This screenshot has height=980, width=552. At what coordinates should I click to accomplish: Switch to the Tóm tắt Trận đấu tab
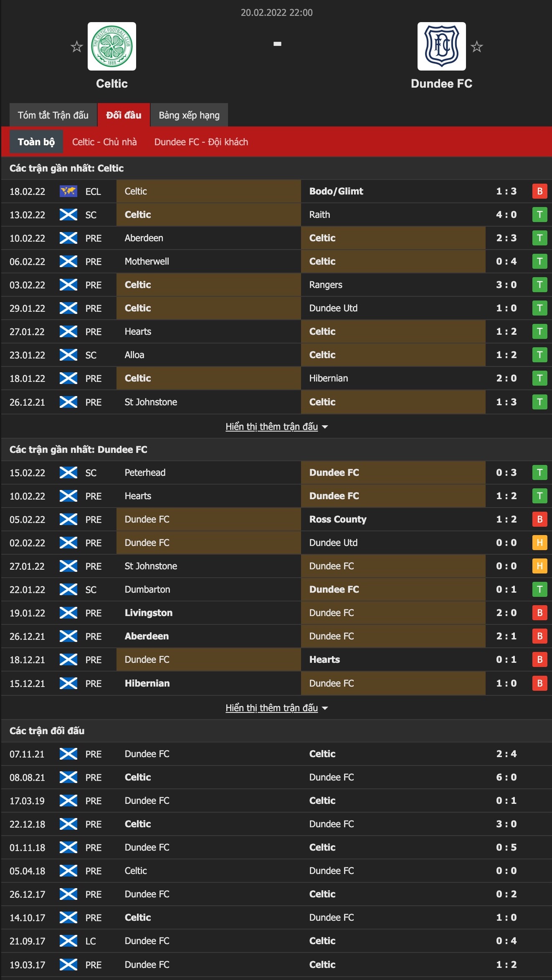(x=53, y=115)
